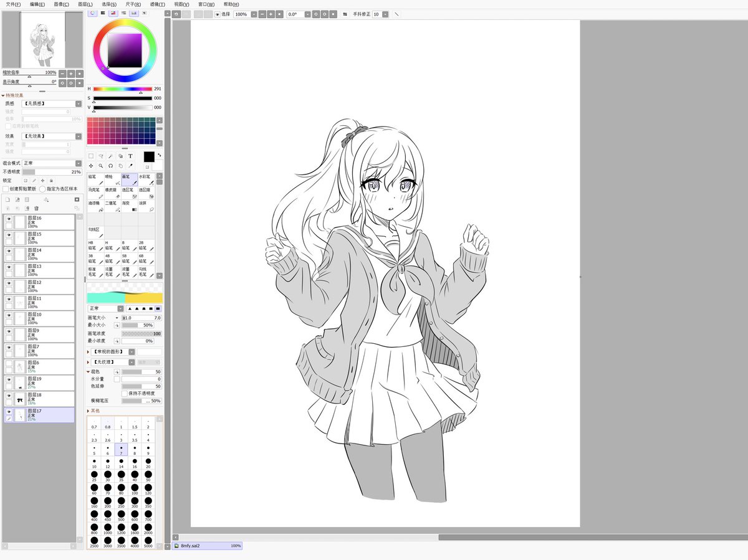This screenshot has height=560, width=748.
Task: Open the 图层(L) menu
Action: [x=85, y=4]
